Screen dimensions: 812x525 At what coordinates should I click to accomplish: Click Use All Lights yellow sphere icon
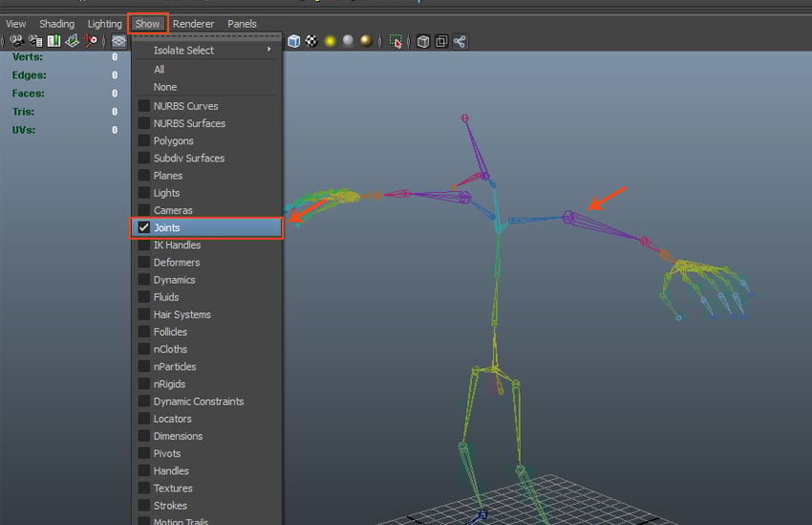pos(330,41)
